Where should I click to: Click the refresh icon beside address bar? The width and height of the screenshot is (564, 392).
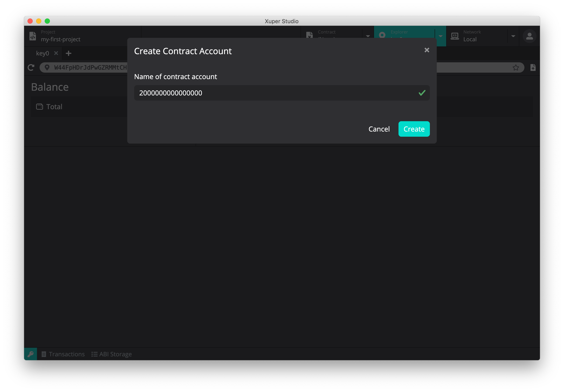31,67
